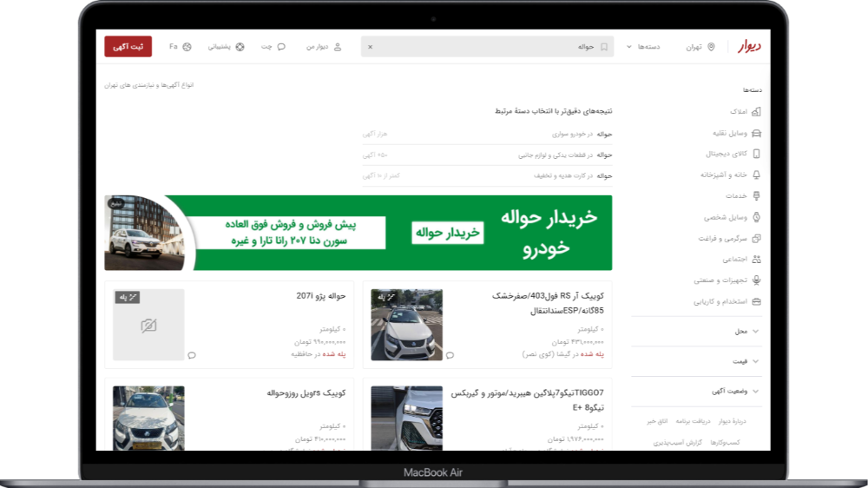Open the TIGGO7 car thumbnail
This screenshot has width=868, height=488.
click(406, 419)
